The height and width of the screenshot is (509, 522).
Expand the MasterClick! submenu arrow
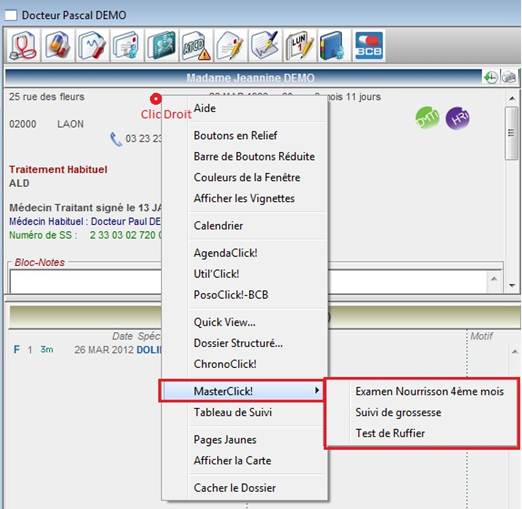point(317,390)
